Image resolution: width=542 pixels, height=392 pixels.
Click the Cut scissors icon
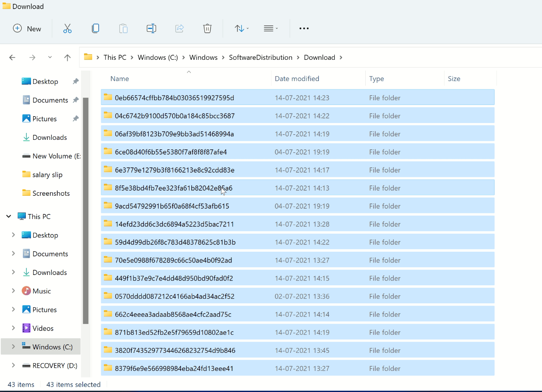pyautogui.click(x=67, y=28)
